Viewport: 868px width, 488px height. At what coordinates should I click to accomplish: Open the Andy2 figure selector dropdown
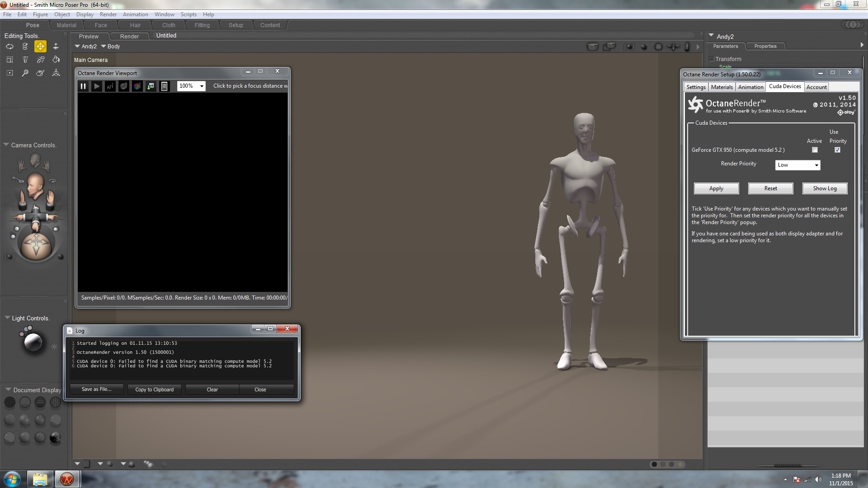point(86,46)
